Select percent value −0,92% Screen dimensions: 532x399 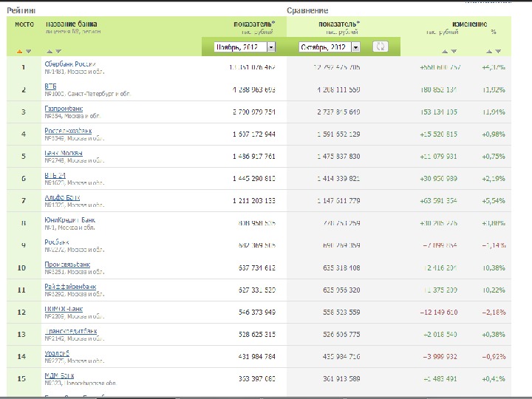click(x=494, y=357)
